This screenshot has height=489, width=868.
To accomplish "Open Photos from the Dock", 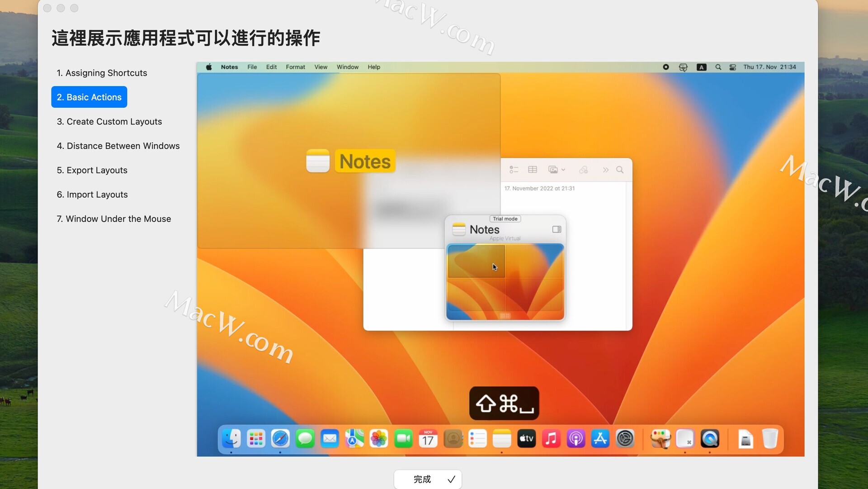I will coord(379,439).
